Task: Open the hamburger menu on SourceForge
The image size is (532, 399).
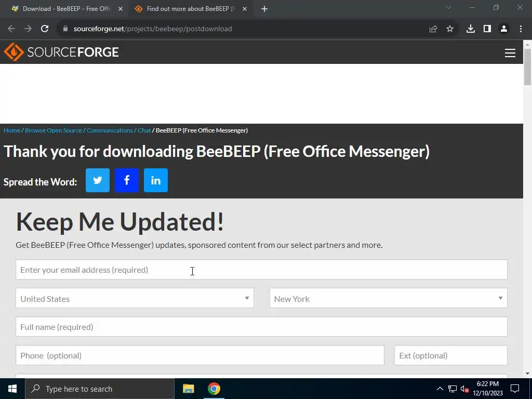Action: coord(510,52)
